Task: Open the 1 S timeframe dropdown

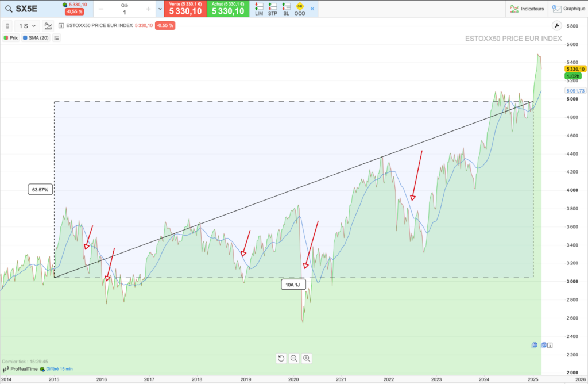Action: pyautogui.click(x=28, y=26)
